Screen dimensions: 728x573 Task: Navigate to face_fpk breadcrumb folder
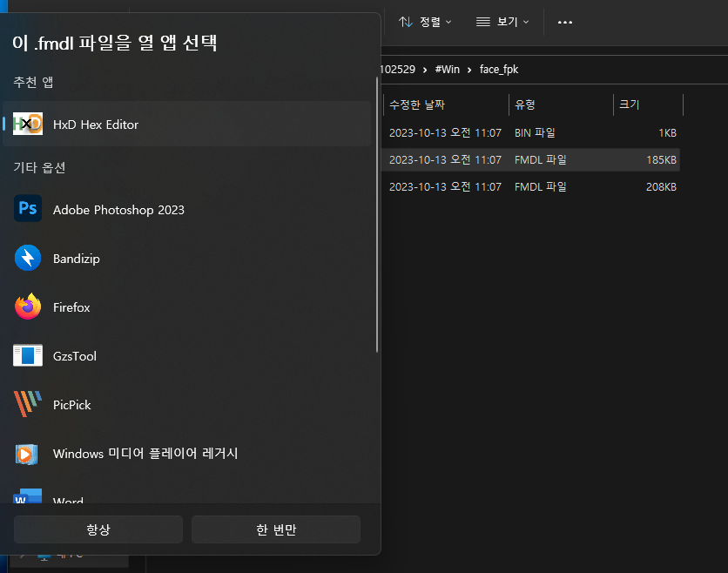tap(499, 70)
